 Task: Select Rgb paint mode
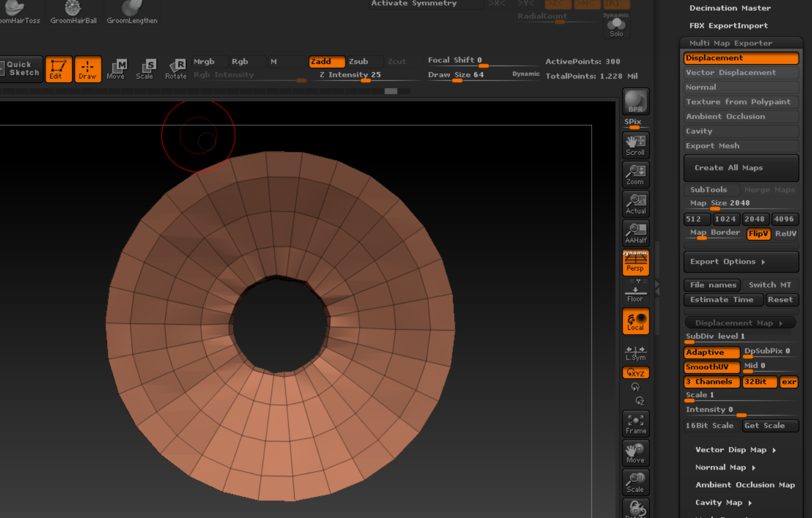[248, 62]
